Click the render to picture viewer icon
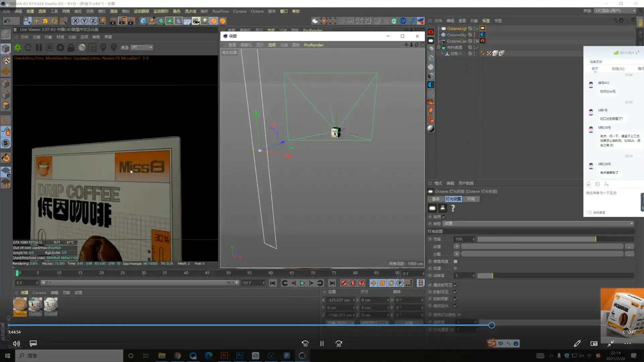This screenshot has width=644, height=362. click(x=122, y=21)
